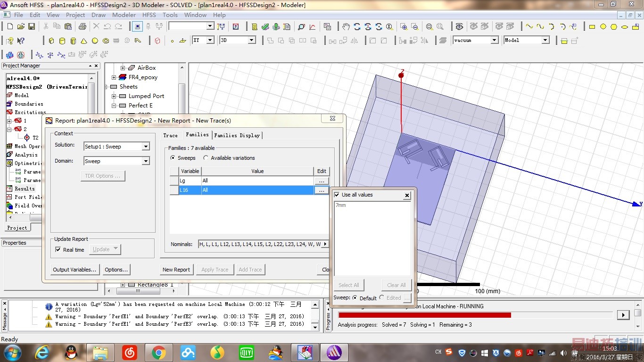This screenshot has height=362, width=644.
Task: Open the vacuum material dropdown
Action: [x=494, y=41]
